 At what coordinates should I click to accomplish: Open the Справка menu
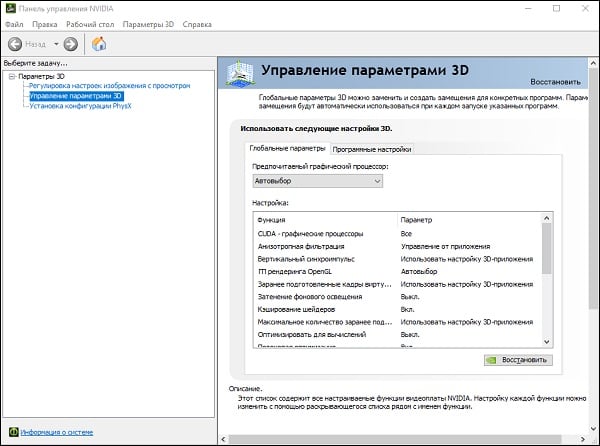click(x=197, y=23)
